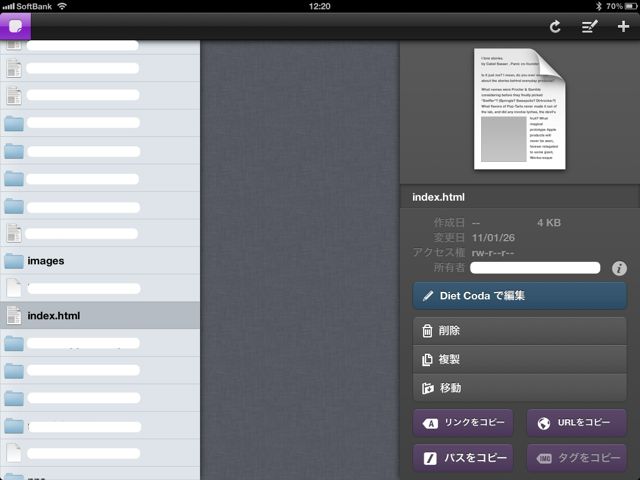Copy link with リンクをコピー

click(x=463, y=423)
